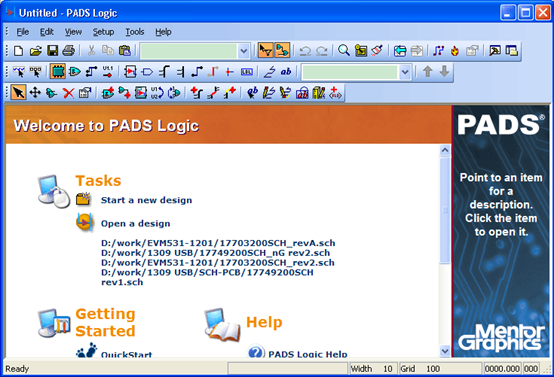Create a new design with New icon
The width and height of the screenshot is (554, 377).
click(x=18, y=51)
